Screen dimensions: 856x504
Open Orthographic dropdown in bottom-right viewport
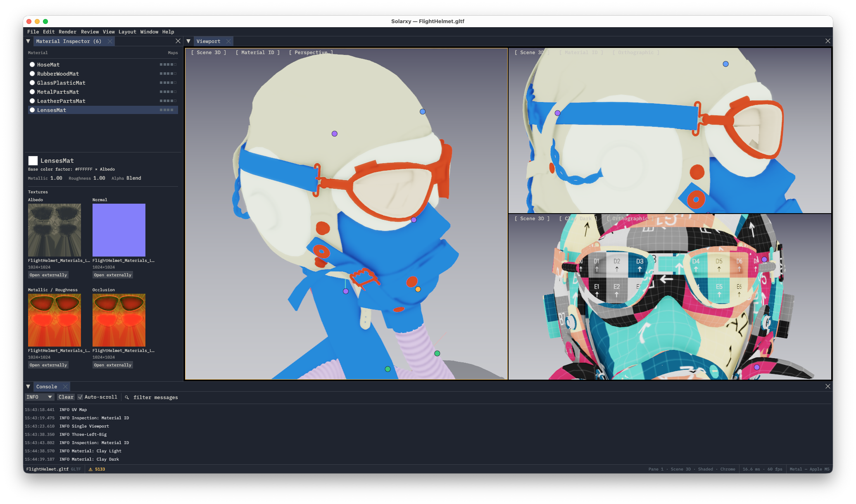click(x=630, y=219)
